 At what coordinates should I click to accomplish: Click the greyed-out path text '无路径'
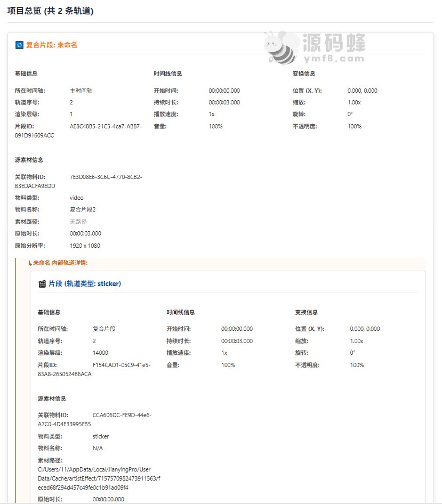pos(78,222)
